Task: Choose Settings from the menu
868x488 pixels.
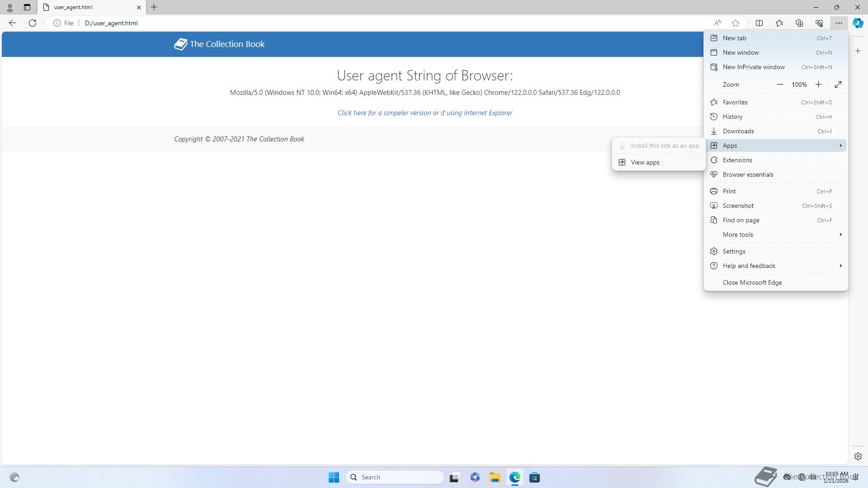Action: pyautogui.click(x=734, y=251)
